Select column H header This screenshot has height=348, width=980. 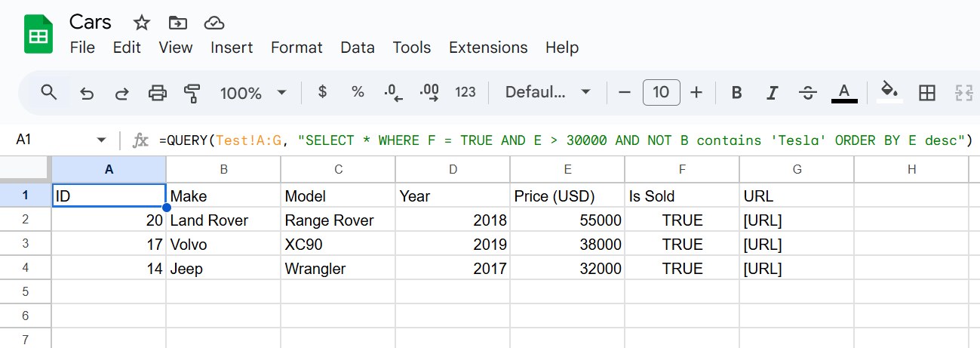click(x=911, y=169)
